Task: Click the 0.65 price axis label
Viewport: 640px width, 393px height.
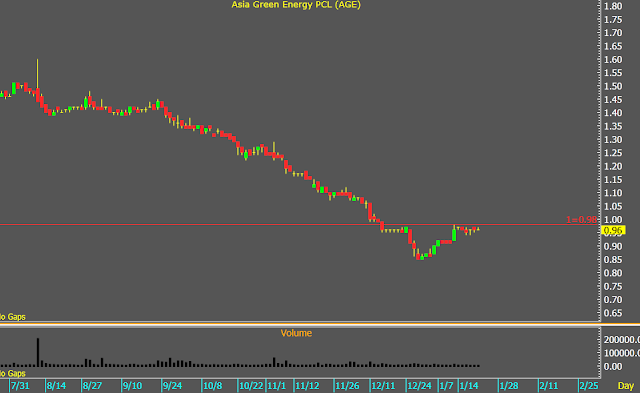Action: coord(613,313)
